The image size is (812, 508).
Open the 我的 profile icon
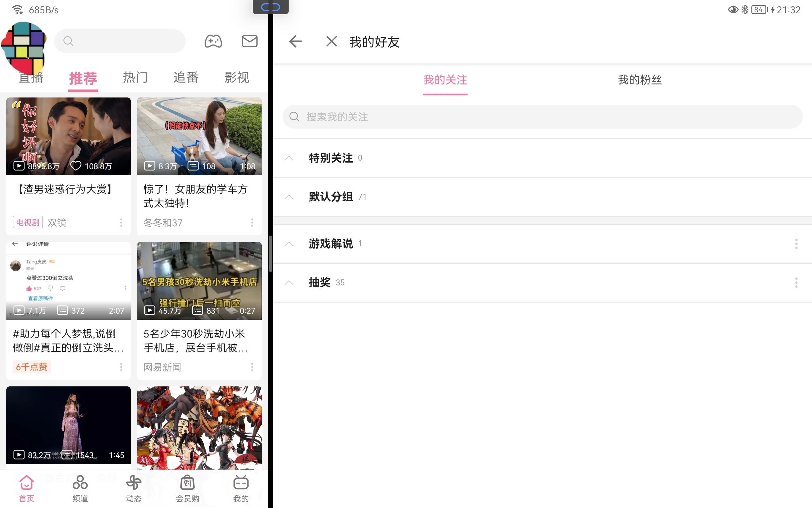[241, 483]
